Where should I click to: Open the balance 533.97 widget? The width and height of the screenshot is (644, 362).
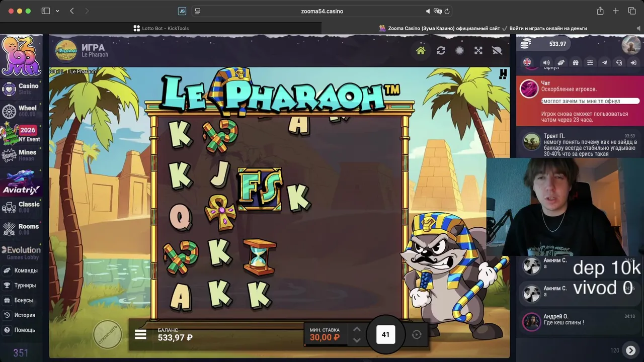click(x=543, y=44)
